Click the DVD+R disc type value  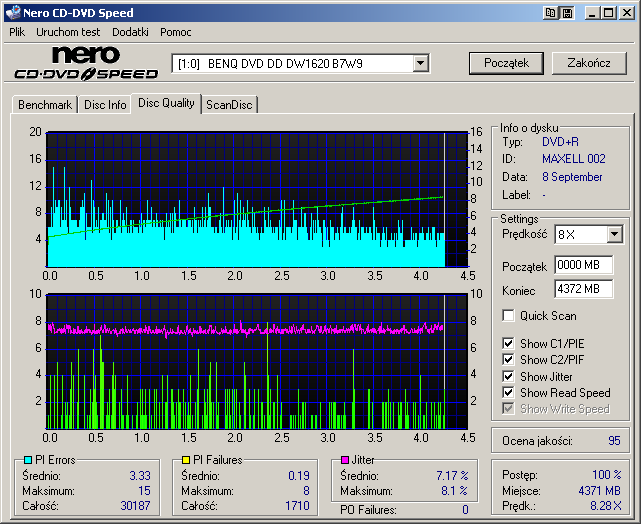click(560, 142)
